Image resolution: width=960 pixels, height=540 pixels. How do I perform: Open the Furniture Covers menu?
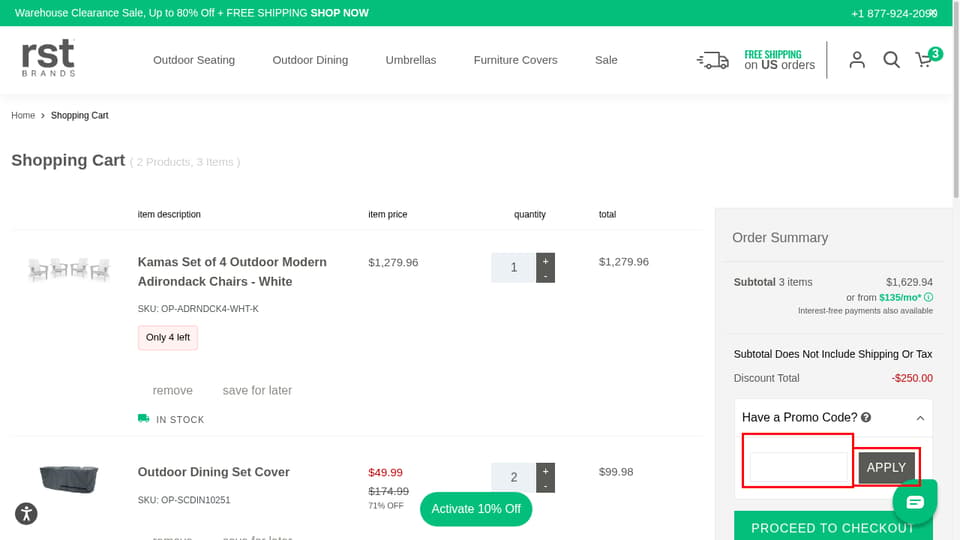516,60
